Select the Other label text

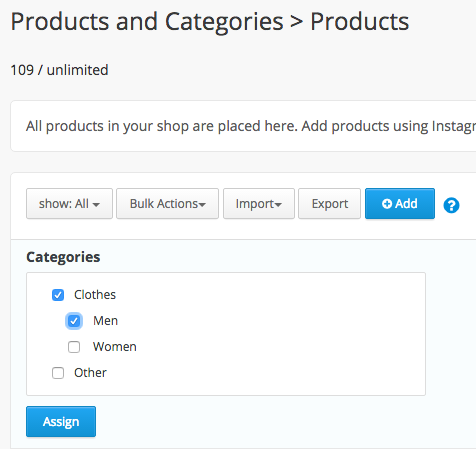[x=90, y=373]
